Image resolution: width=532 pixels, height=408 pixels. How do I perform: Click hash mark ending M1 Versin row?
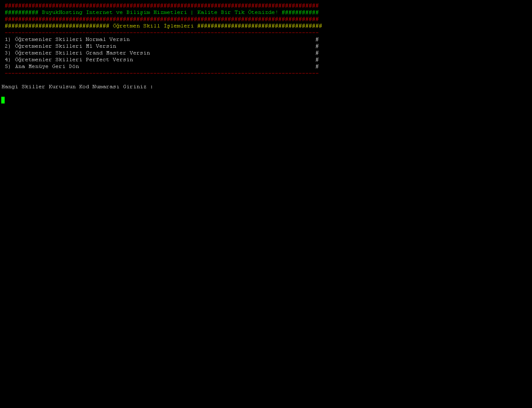click(x=317, y=46)
